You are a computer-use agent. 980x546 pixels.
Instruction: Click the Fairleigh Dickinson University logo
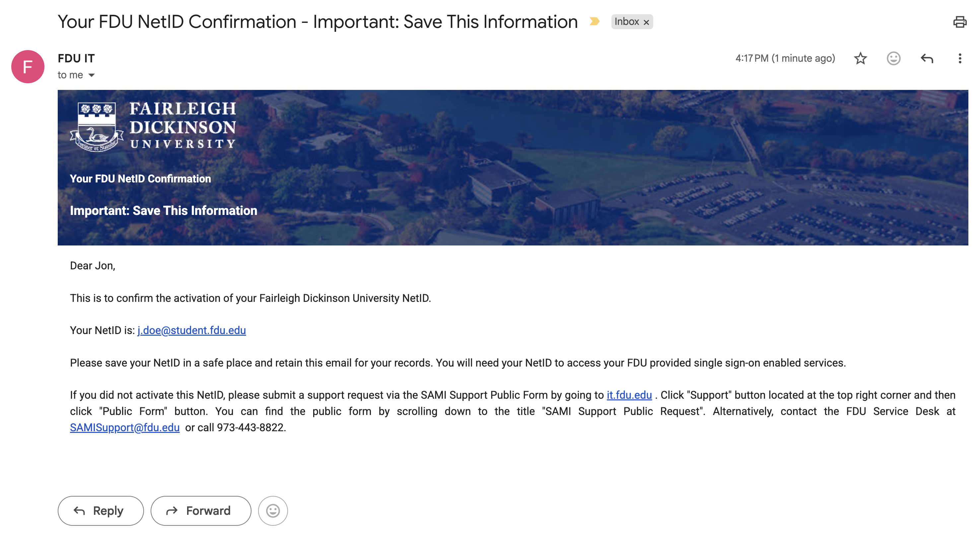[x=153, y=126]
